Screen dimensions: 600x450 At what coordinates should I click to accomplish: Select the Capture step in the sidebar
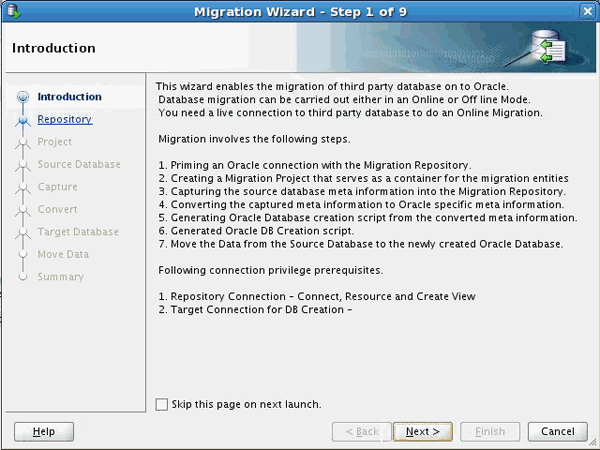click(x=57, y=187)
